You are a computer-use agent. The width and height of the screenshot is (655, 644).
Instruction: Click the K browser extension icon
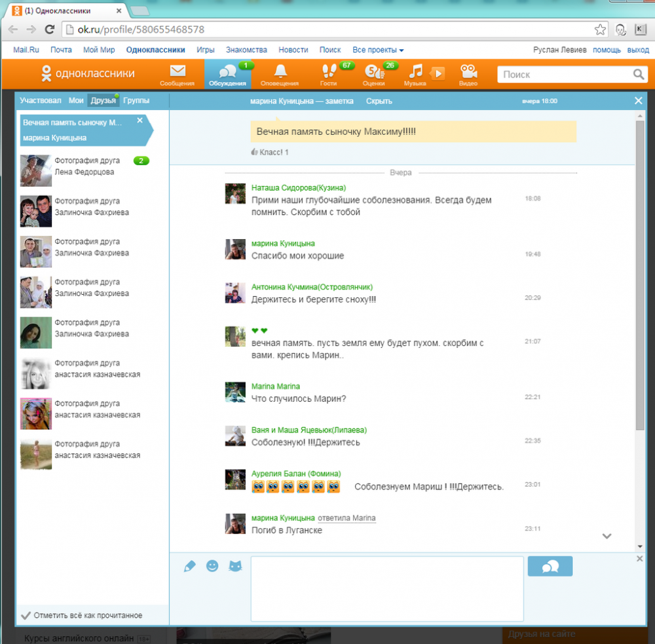click(641, 29)
